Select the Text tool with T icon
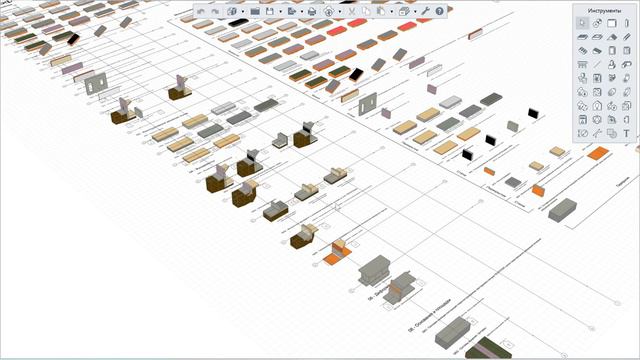 (x=627, y=133)
